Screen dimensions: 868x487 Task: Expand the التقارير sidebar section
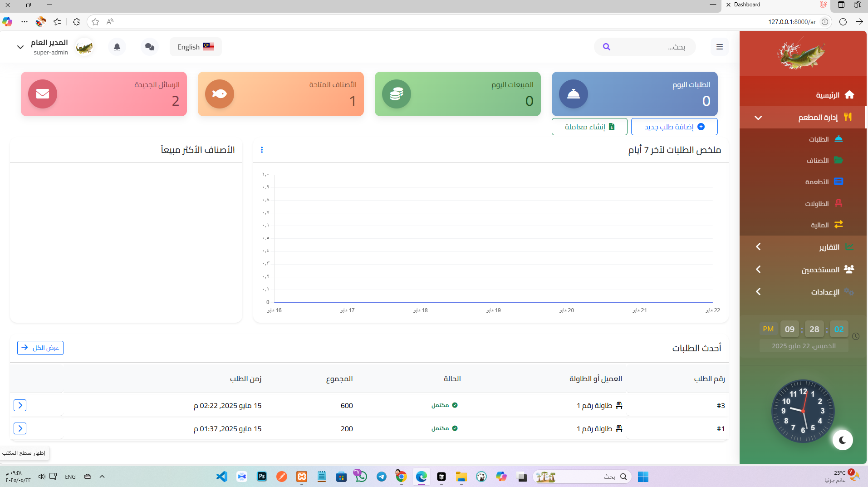pyautogui.click(x=758, y=246)
